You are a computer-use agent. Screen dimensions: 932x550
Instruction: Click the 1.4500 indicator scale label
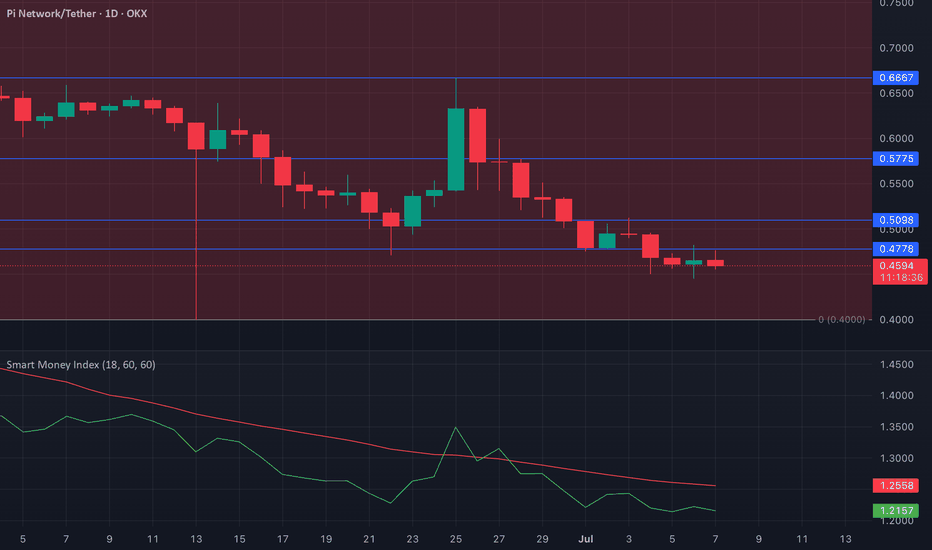(x=896, y=364)
